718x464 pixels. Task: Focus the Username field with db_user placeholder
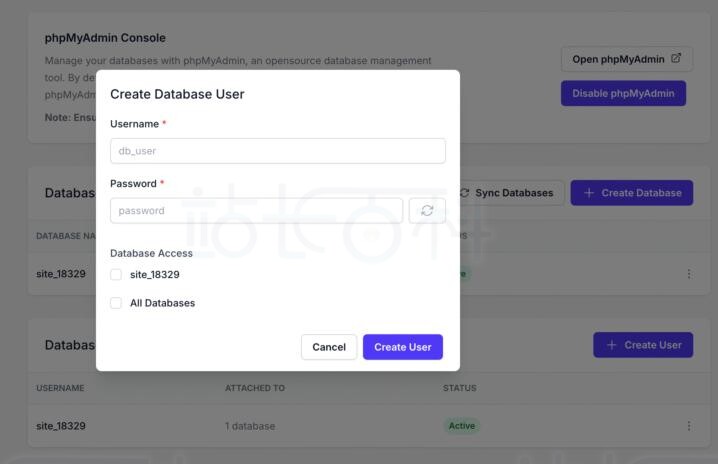coord(277,151)
